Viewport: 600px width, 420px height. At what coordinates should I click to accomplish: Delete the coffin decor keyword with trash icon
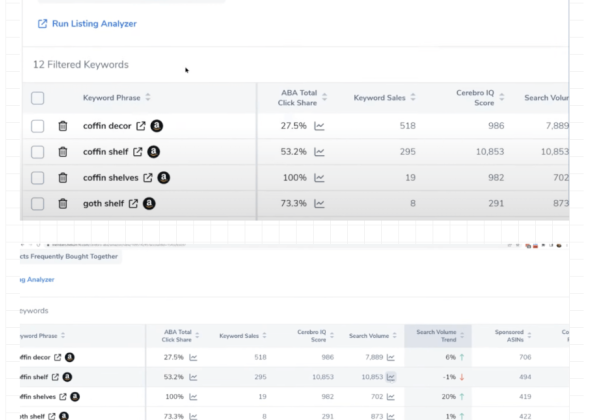click(63, 126)
